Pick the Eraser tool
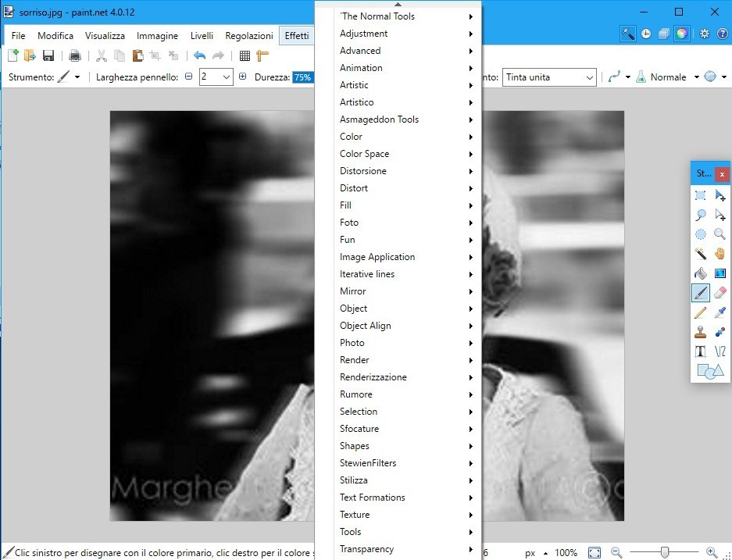 point(720,293)
